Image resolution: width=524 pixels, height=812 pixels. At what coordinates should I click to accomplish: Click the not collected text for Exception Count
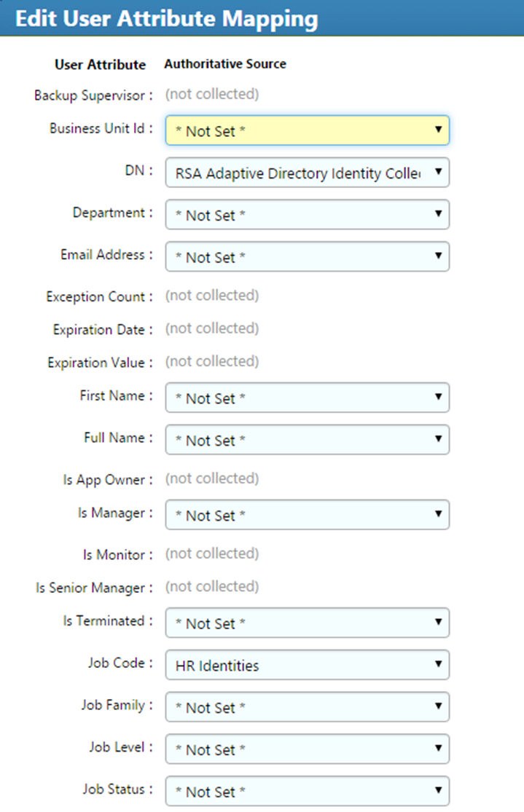(x=211, y=296)
